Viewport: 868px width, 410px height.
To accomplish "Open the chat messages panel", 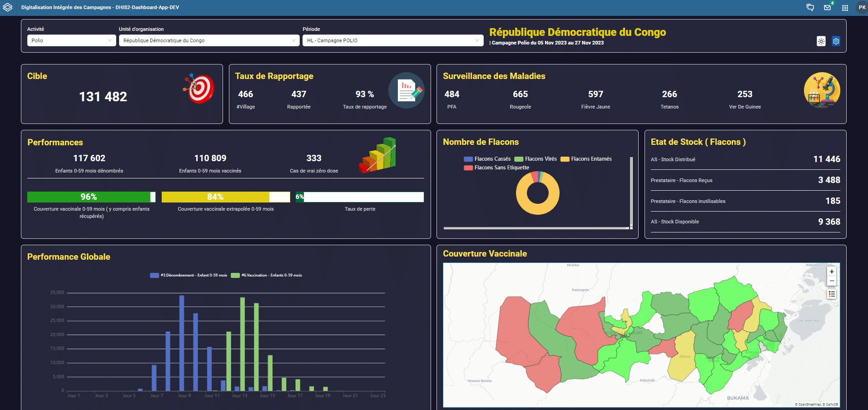I will (x=810, y=8).
